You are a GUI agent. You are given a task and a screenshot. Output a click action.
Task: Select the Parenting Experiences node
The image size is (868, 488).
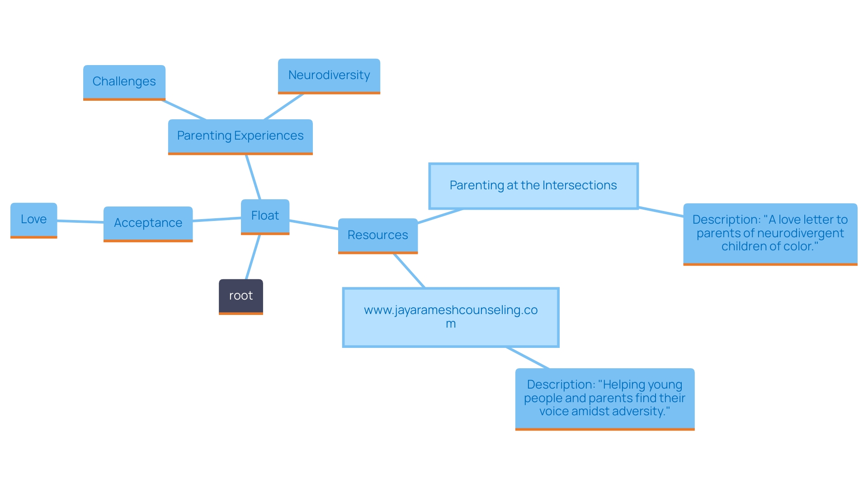tap(238, 135)
